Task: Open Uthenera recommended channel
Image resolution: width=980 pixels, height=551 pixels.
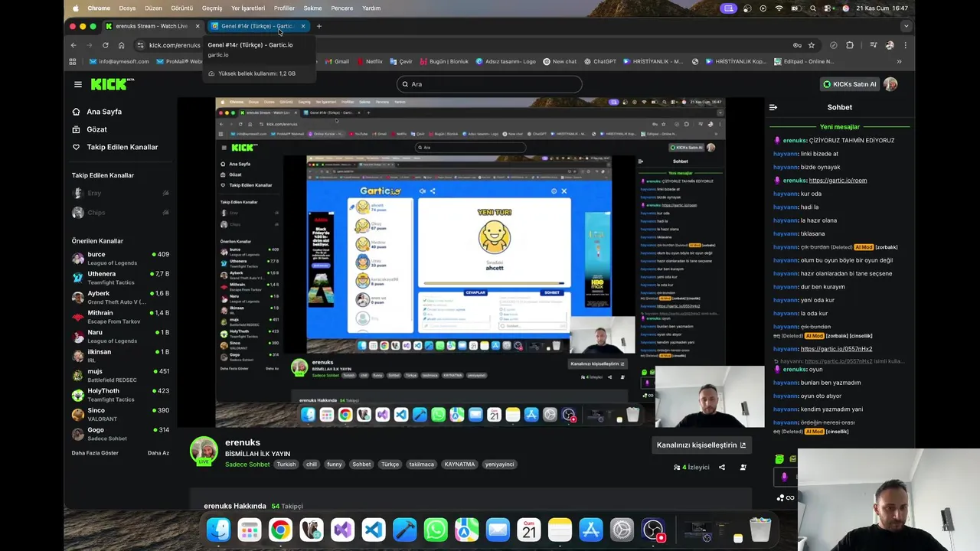Action: [120, 278]
